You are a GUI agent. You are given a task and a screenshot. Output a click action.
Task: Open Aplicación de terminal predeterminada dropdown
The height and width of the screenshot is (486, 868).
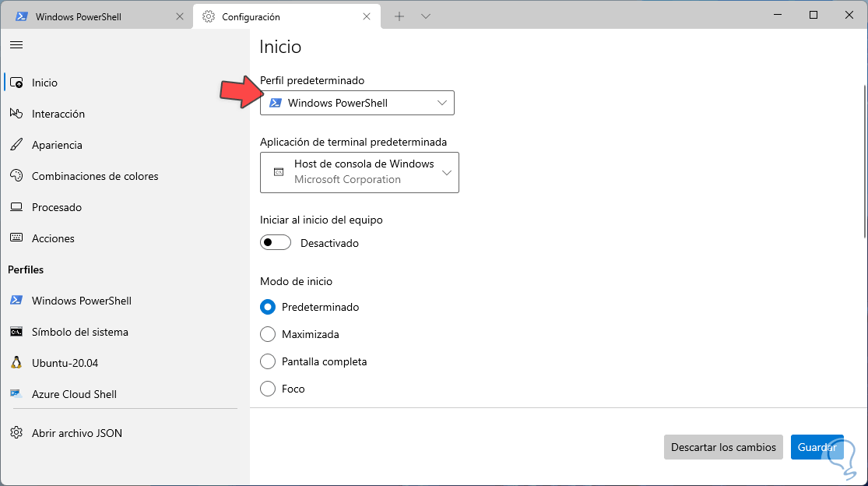(x=360, y=172)
